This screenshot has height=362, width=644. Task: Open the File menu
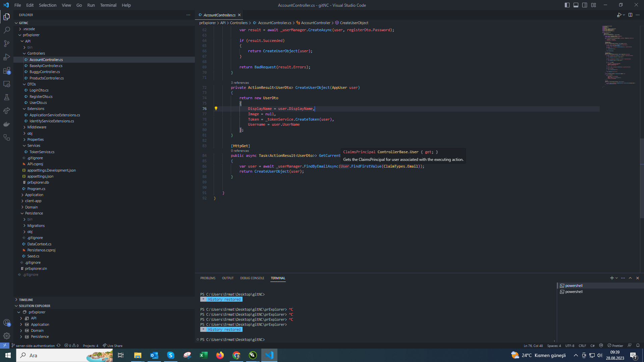pyautogui.click(x=18, y=5)
